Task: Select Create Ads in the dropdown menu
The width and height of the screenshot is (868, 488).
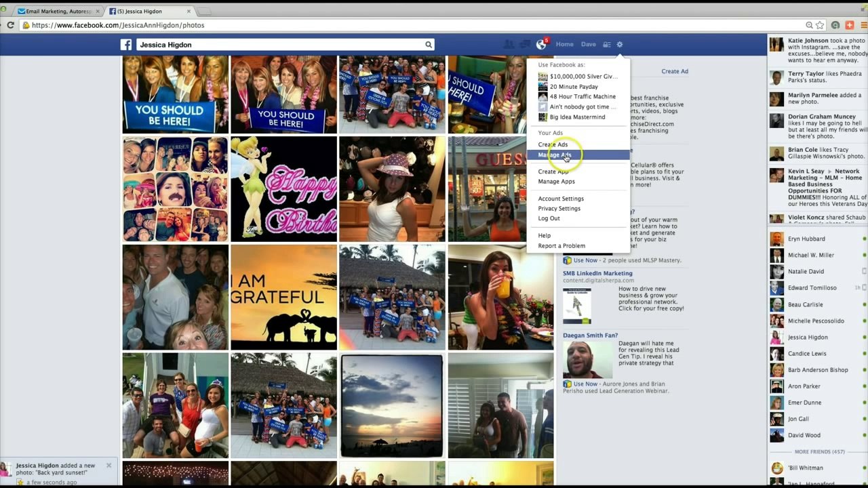Action: point(578,144)
